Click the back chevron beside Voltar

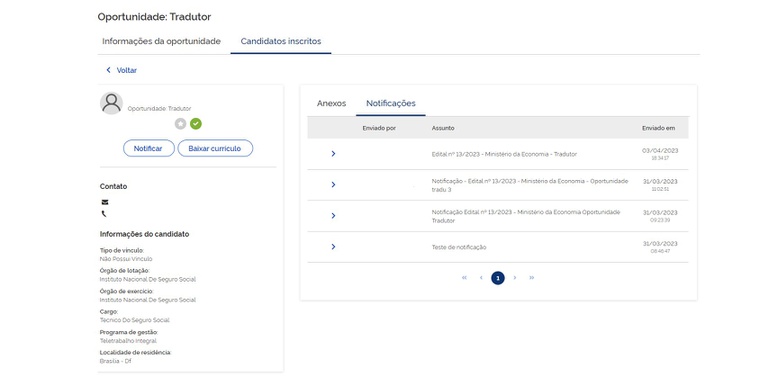(x=108, y=70)
